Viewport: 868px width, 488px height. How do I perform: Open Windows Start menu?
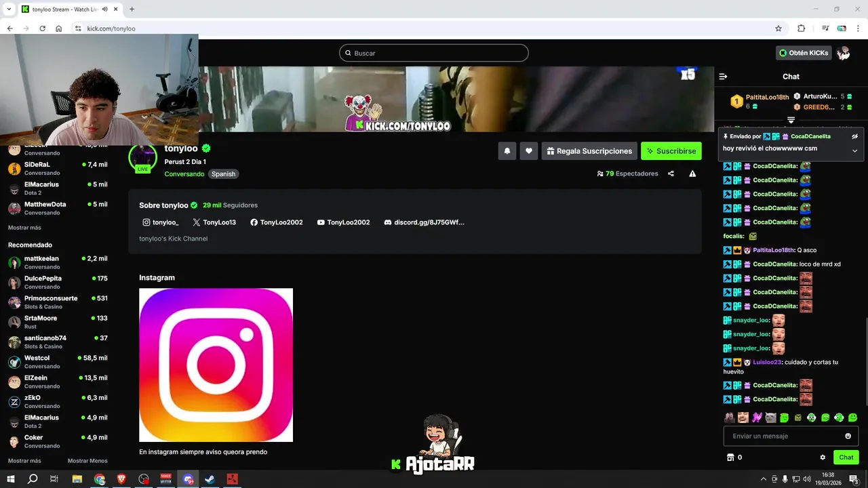[x=11, y=479]
